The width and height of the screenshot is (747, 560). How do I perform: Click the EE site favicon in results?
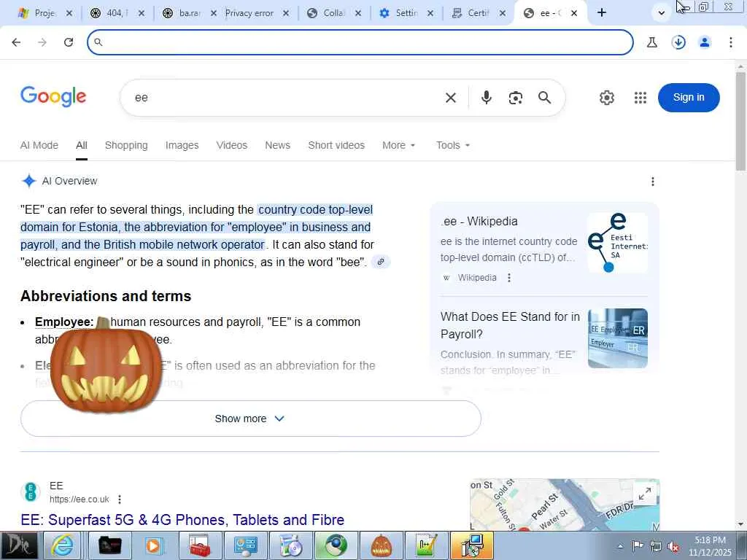coord(31,492)
